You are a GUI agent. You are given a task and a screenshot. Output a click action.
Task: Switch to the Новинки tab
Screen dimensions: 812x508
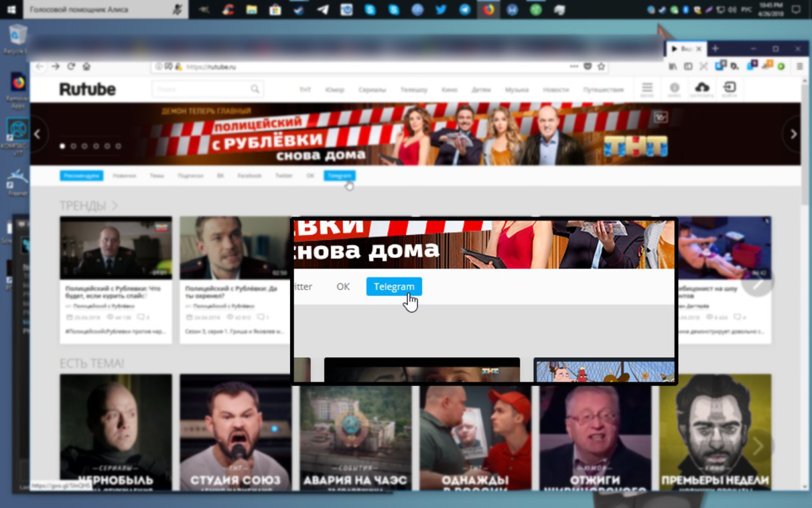coord(124,175)
